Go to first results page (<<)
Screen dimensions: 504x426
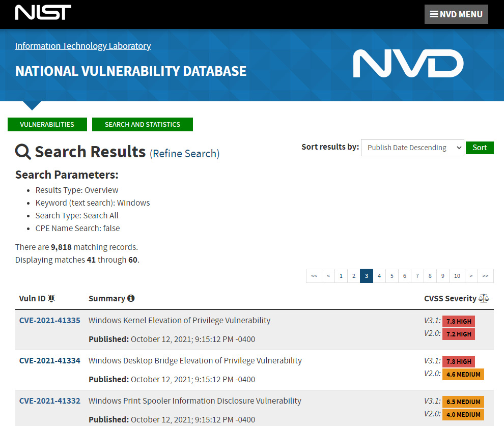[x=314, y=276]
